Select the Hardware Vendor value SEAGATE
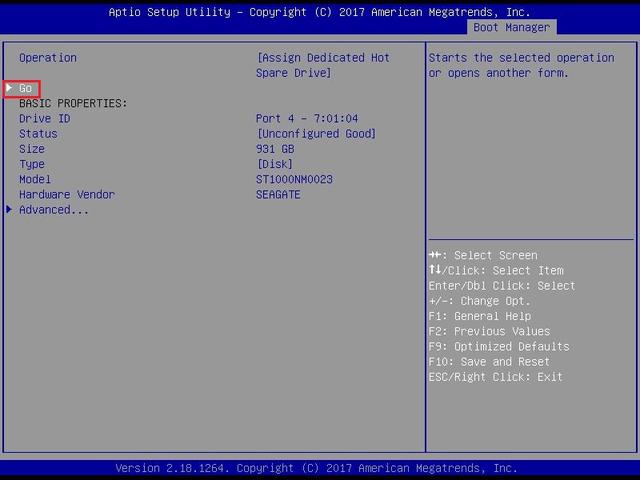This screenshot has width=640, height=480. click(278, 195)
